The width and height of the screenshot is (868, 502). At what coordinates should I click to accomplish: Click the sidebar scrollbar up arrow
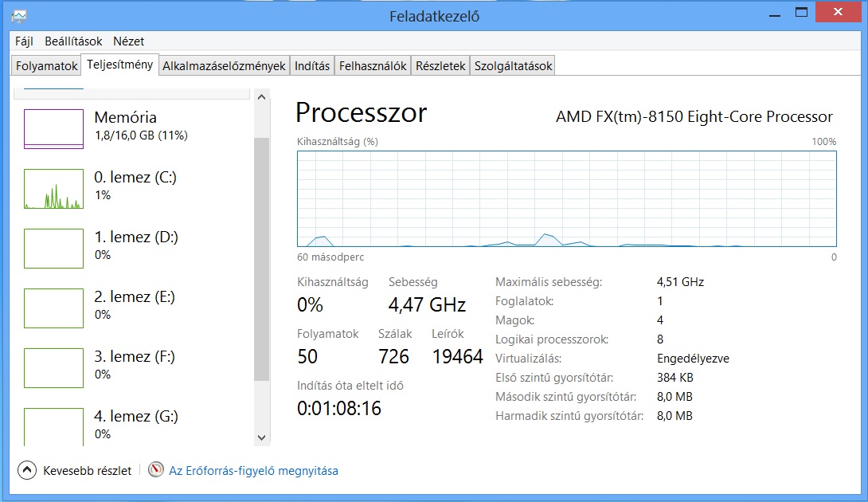[x=262, y=97]
